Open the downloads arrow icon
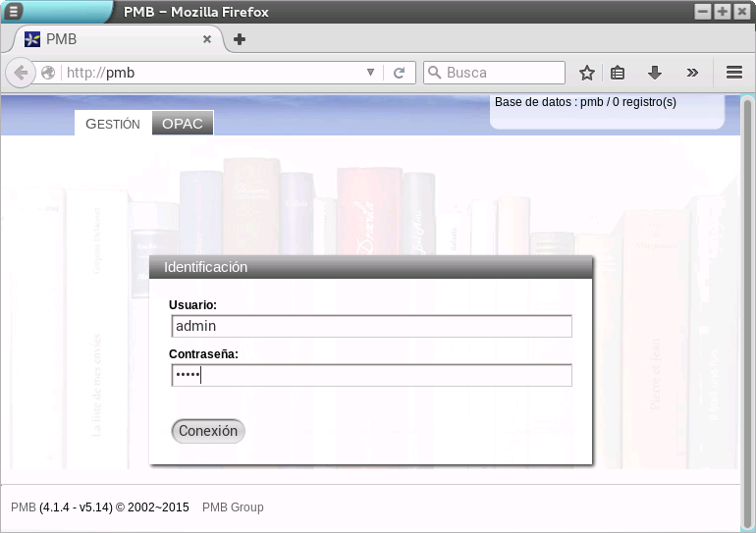Screen dimensions: 756x533 pos(655,73)
